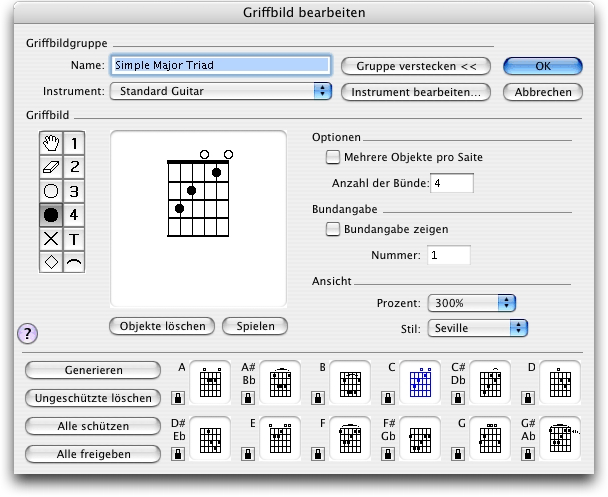Toggle lock for the F chord diagram
Screen dimensions: 608x497
tap(318, 454)
